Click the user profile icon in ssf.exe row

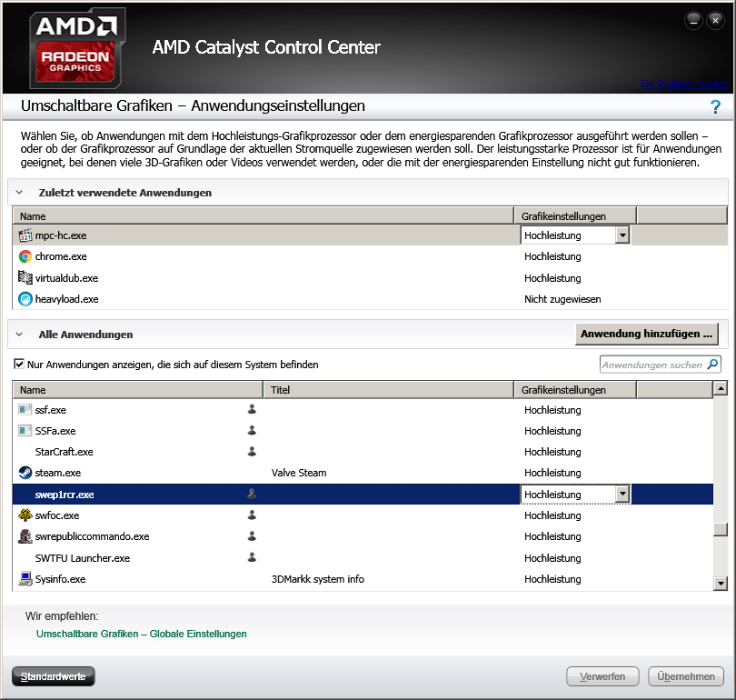pyautogui.click(x=252, y=409)
